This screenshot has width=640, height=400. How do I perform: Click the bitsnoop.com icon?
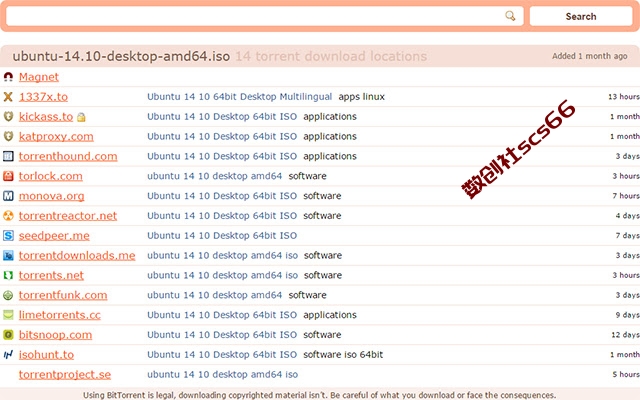pos(8,335)
